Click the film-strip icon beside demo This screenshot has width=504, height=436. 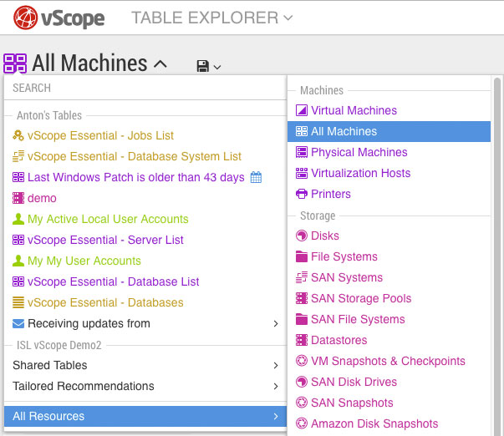point(18,198)
